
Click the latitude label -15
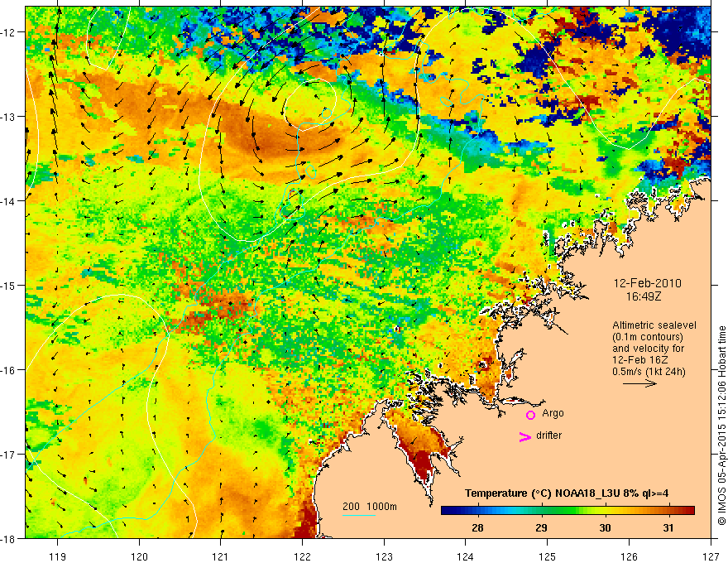(9, 285)
